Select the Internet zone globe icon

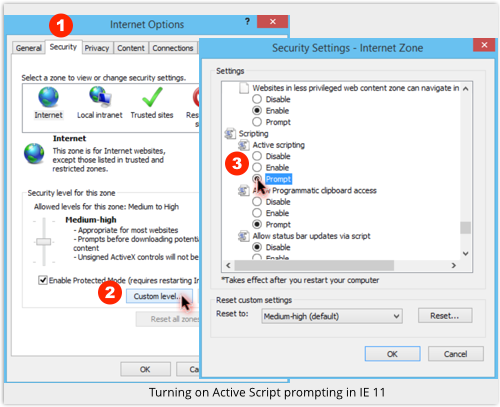coord(48,97)
